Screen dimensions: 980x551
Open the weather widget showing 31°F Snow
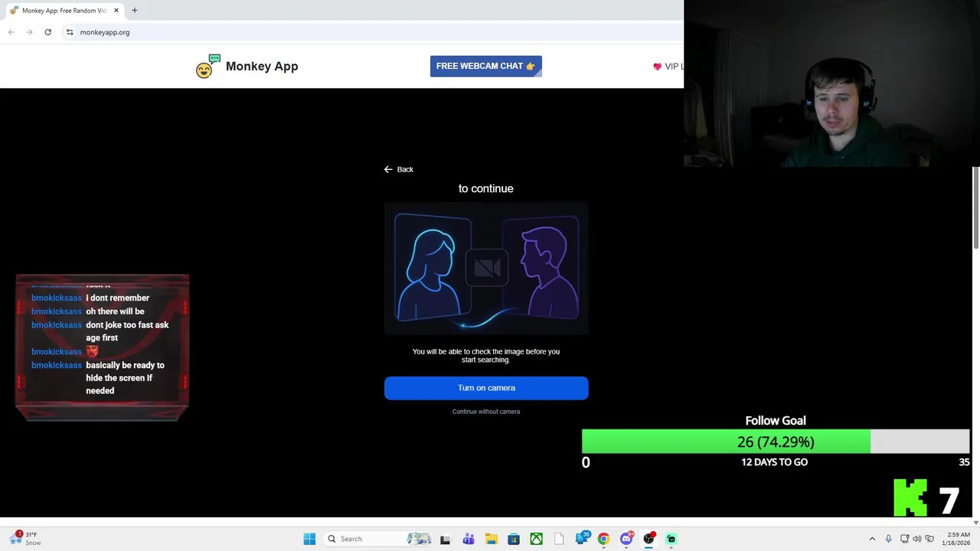[x=25, y=539]
